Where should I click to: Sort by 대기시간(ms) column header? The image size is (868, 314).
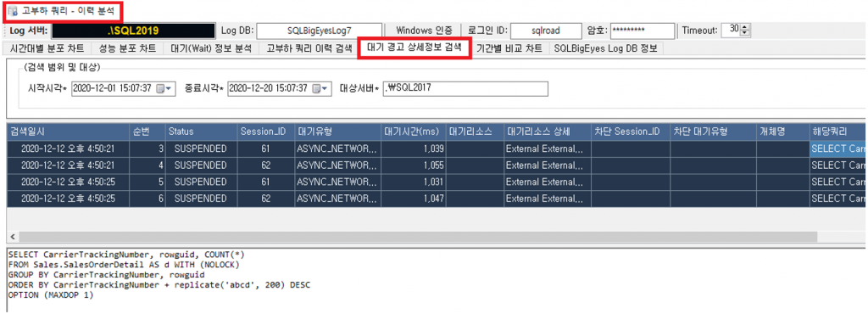[414, 132]
